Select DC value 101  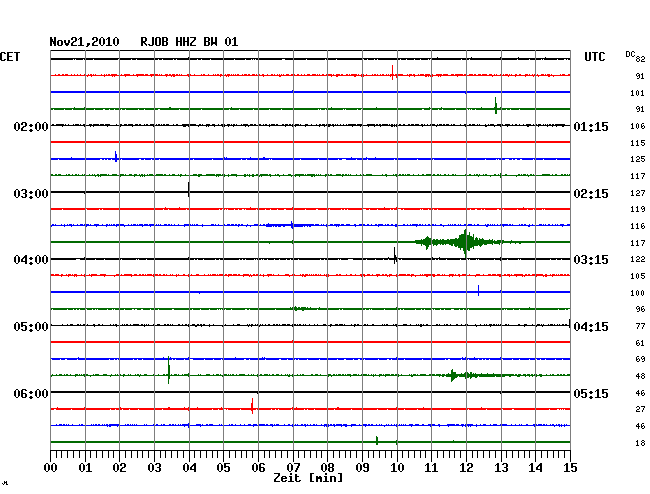(638, 93)
